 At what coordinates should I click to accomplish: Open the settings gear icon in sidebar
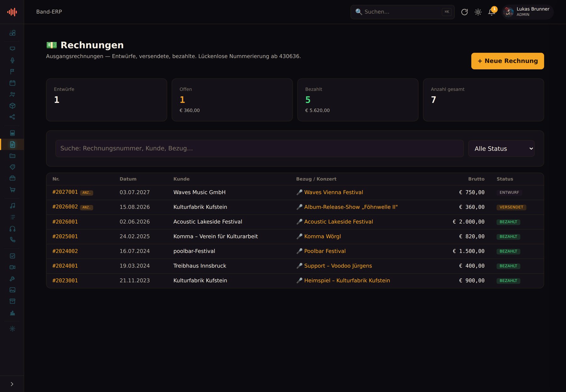coord(12,329)
